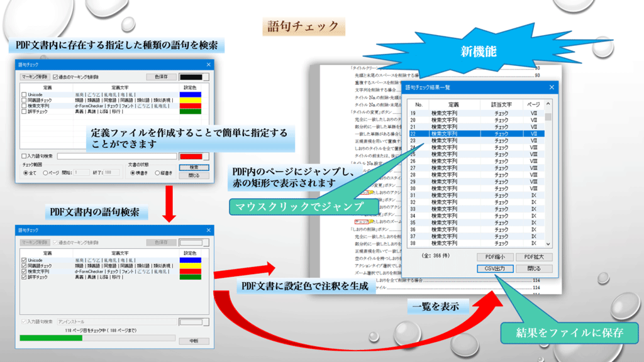This screenshot has width=644, height=362.
Task: Select the ページ range radio button
Action: pyautogui.click(x=46, y=172)
